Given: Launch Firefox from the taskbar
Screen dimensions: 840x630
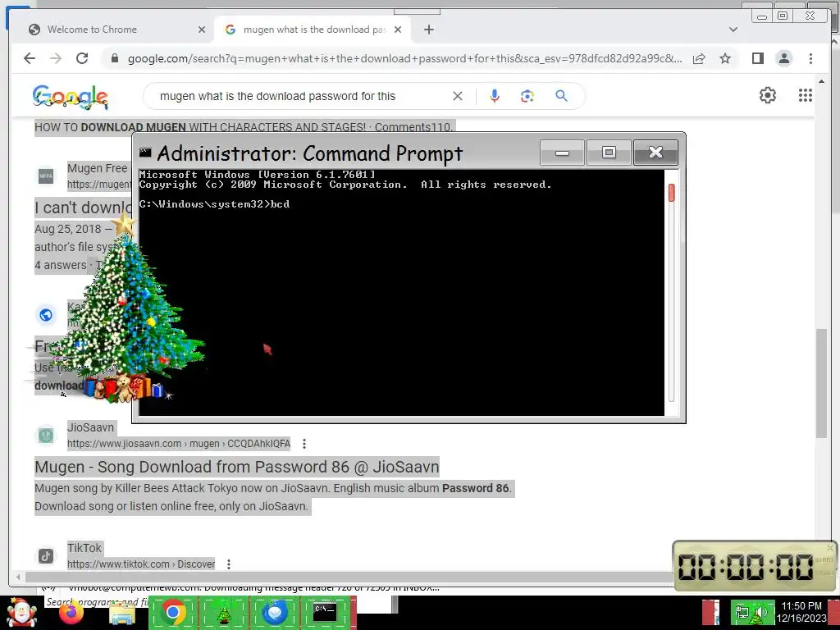Looking at the screenshot, I should pyautogui.click(x=72, y=612).
